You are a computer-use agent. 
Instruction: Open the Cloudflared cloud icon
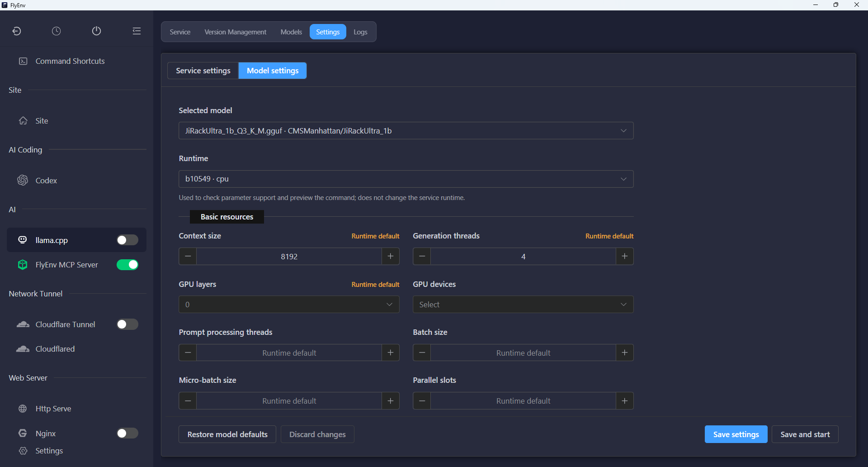pyautogui.click(x=23, y=349)
